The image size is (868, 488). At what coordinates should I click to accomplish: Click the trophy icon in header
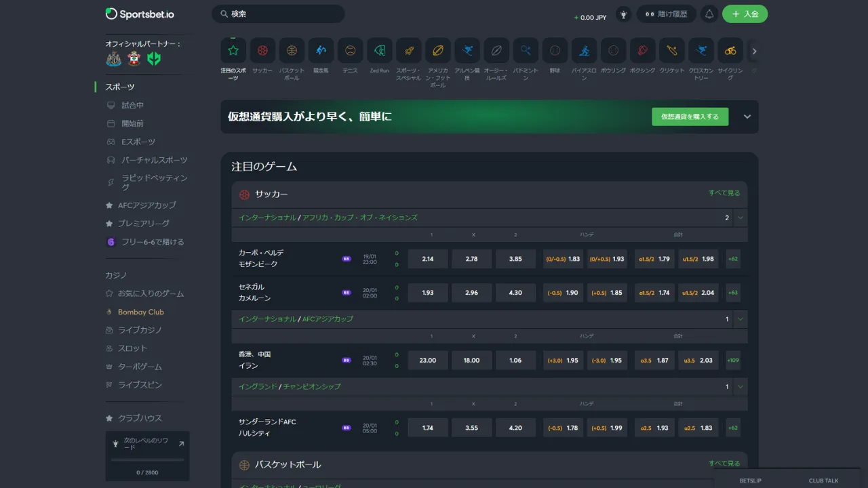623,14
